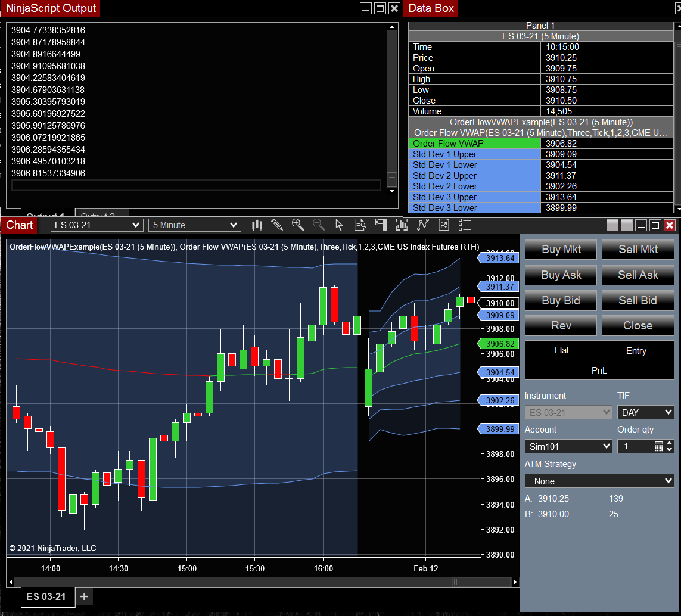The image size is (681, 616).
Task: Click the 3899.99 price axis marker
Action: point(497,429)
